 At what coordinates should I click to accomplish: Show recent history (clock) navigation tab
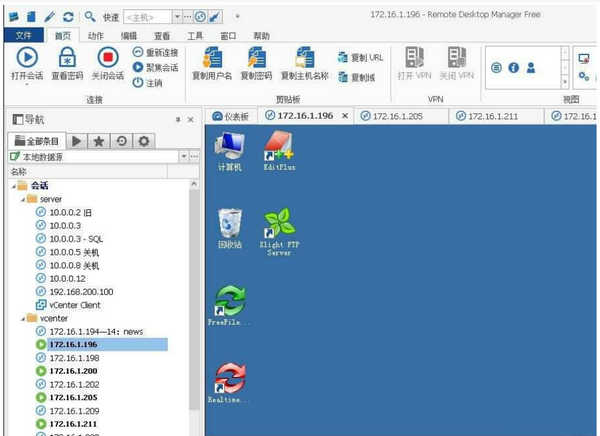pyautogui.click(x=121, y=141)
